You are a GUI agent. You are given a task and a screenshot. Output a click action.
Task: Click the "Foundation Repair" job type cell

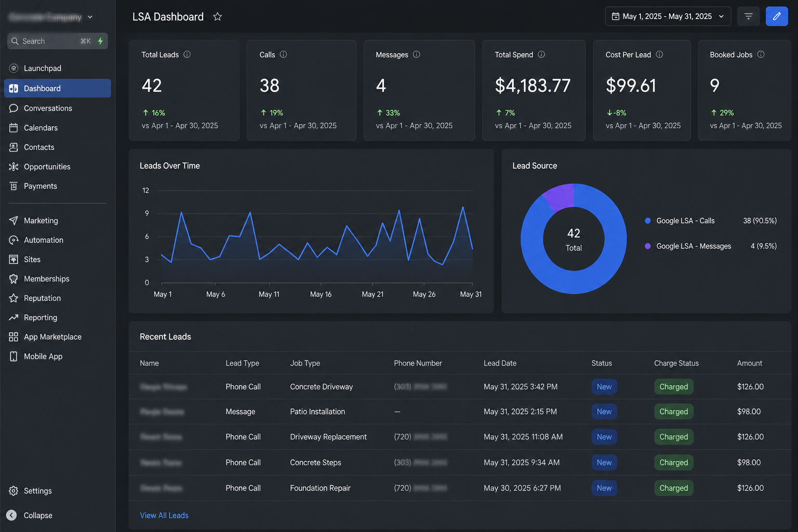pyautogui.click(x=321, y=488)
